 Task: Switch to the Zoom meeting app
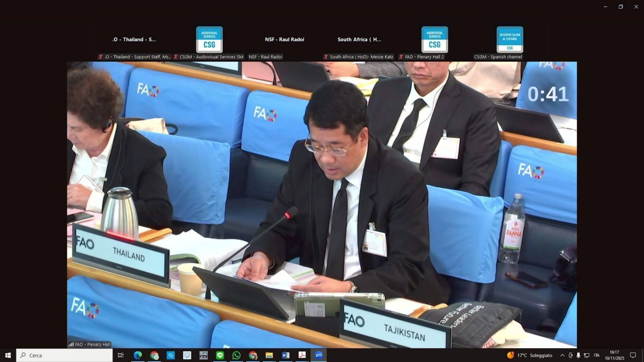(318, 355)
